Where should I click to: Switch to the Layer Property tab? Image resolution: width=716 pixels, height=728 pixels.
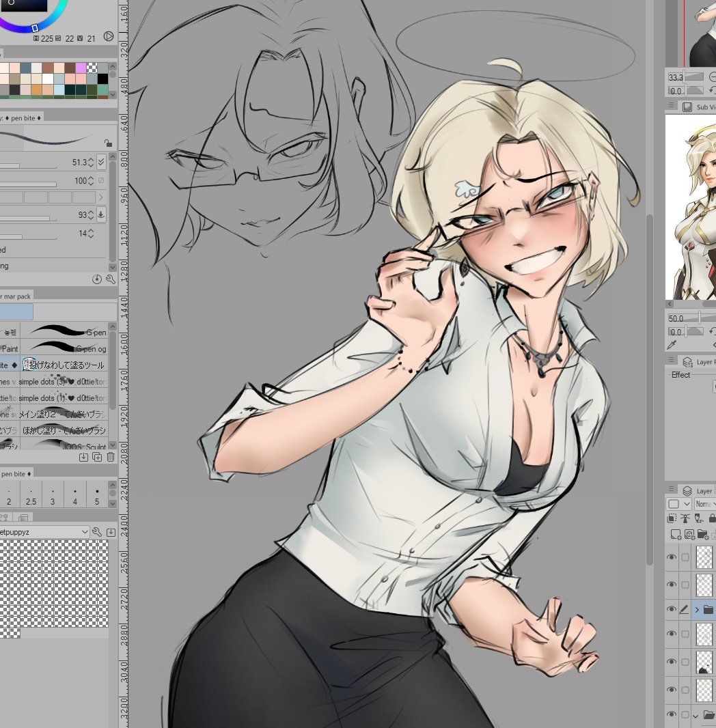click(x=698, y=362)
